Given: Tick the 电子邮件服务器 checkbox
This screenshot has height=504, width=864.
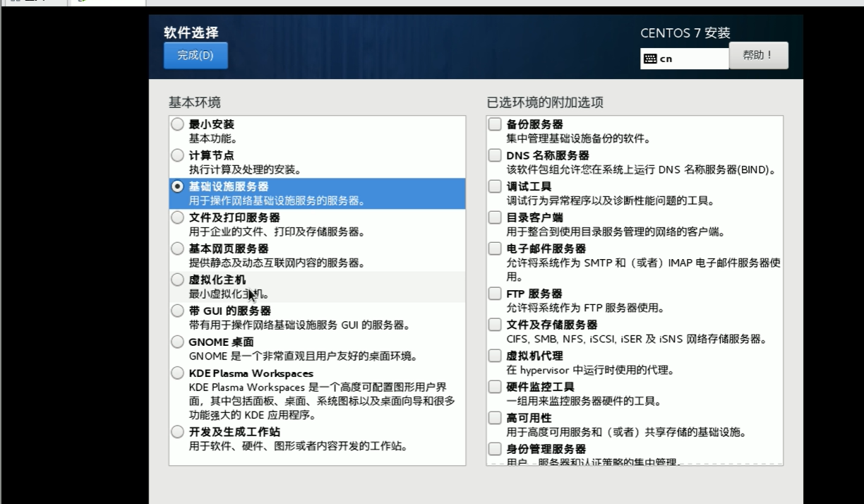Looking at the screenshot, I should 495,248.
